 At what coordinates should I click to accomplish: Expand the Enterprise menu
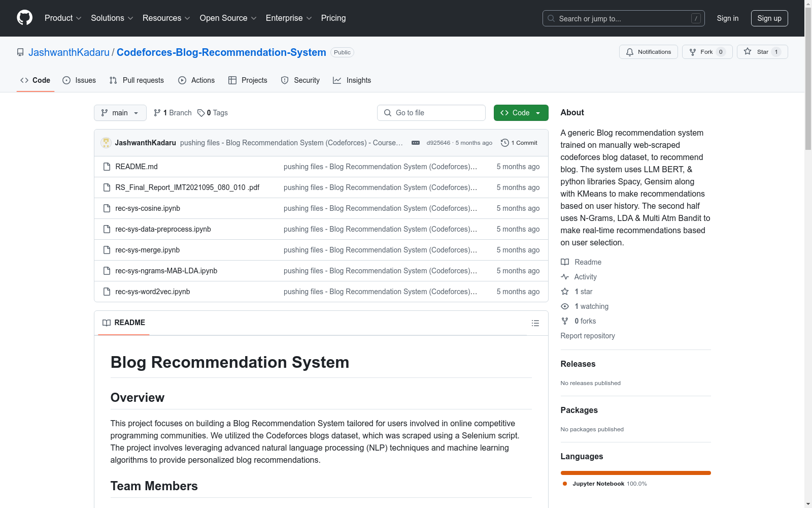tap(289, 18)
